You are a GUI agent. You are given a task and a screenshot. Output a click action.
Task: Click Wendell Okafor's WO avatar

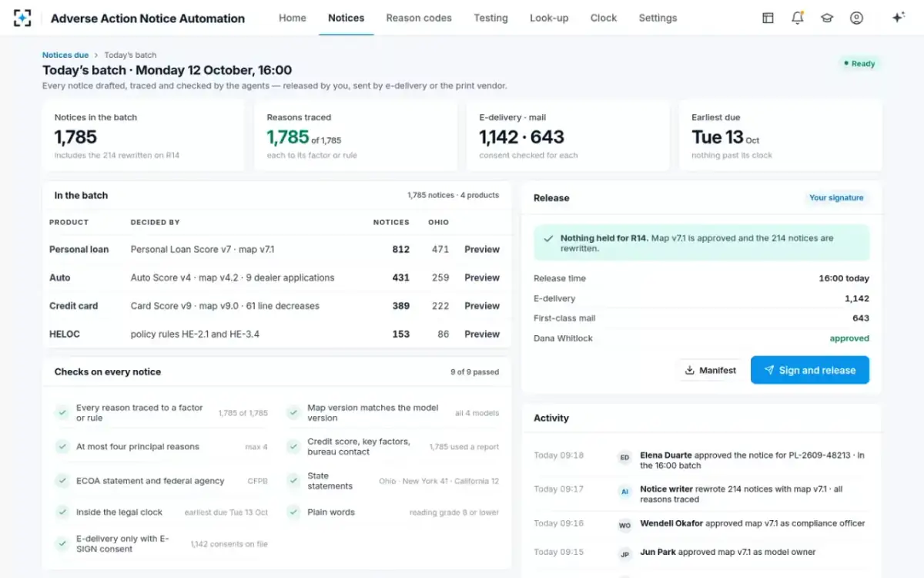coord(625,526)
